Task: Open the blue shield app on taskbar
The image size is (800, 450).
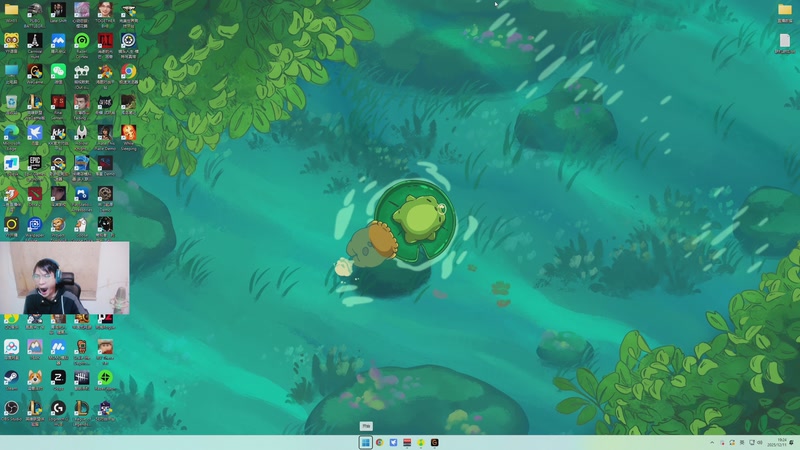Action: click(x=393, y=442)
